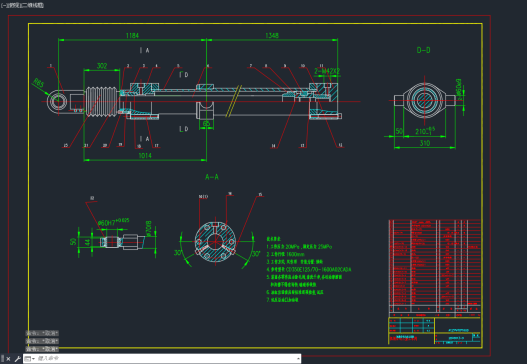Open the viewport controls label at top-left

click(23, 5)
